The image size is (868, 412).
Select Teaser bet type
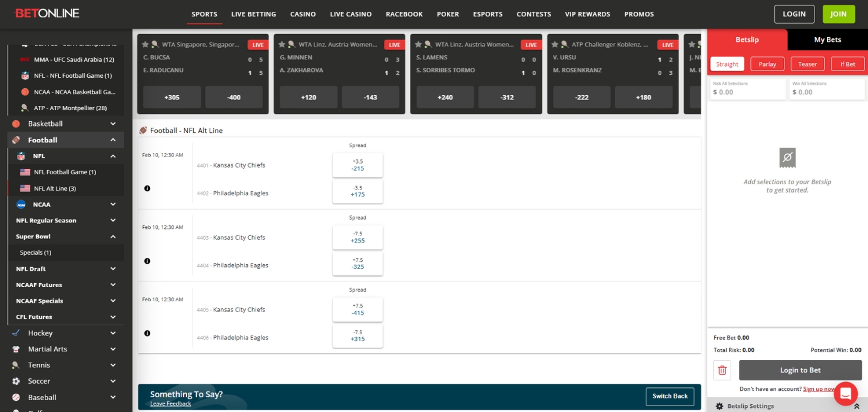[807, 64]
